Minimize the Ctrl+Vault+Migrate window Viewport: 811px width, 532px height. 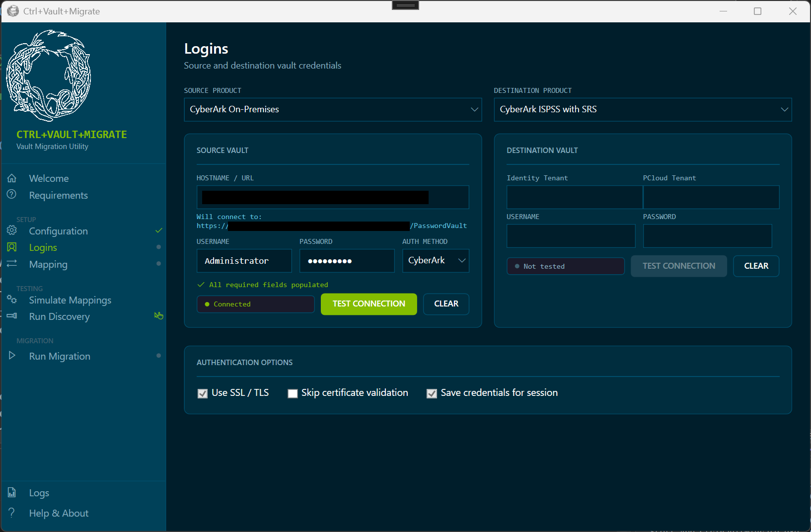(x=723, y=11)
